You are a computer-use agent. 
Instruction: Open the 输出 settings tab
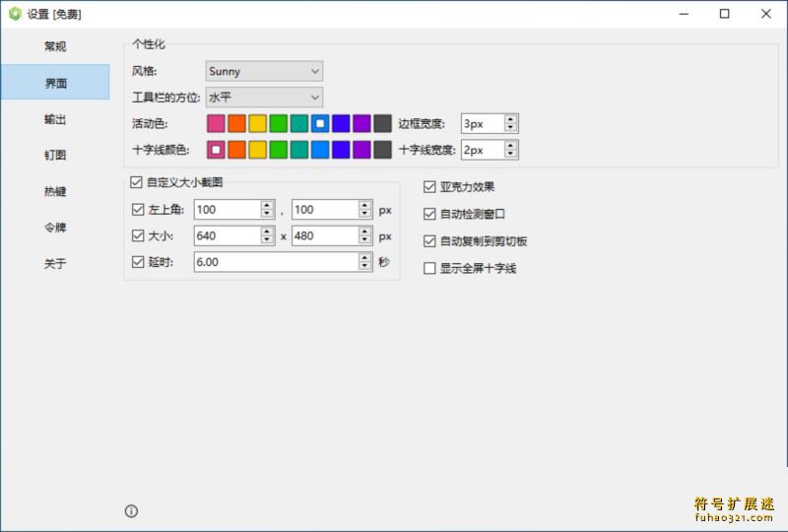(x=55, y=119)
